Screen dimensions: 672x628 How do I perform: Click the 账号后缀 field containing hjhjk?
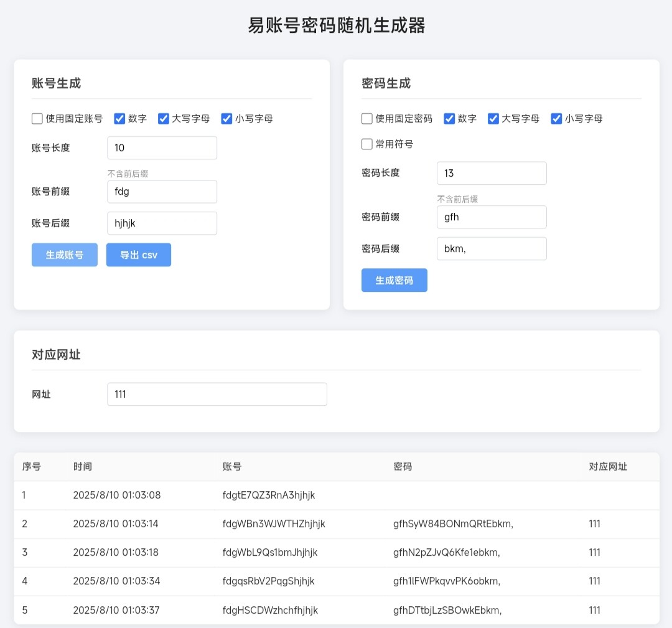[x=162, y=223]
